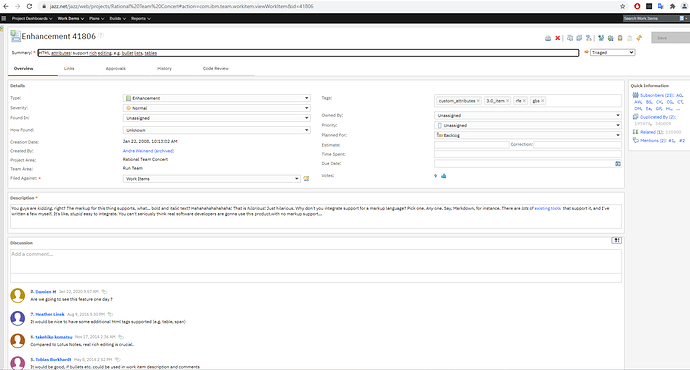Screen dimensions: 690x370
Task: Click the sort comments icon in Discussion
Action: tap(617, 240)
